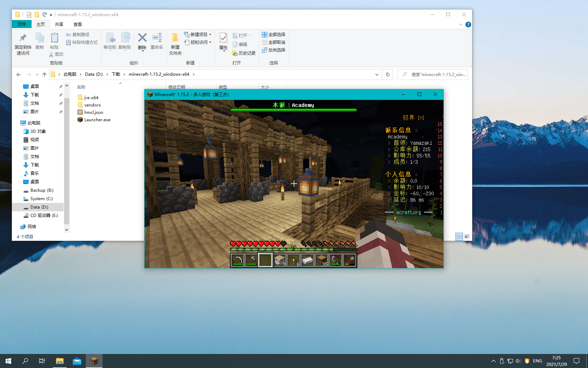This screenshot has width=588, height=368.
Task: Open Launcher.exe file in list
Action: [97, 120]
